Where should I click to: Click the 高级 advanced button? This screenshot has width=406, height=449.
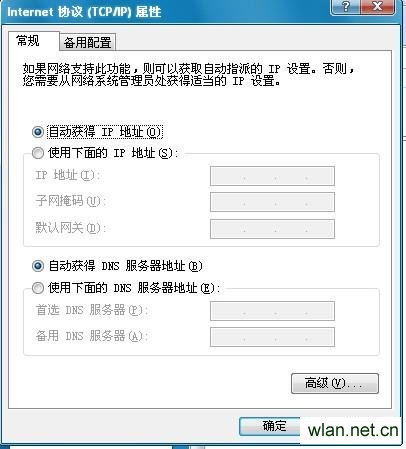tap(335, 383)
